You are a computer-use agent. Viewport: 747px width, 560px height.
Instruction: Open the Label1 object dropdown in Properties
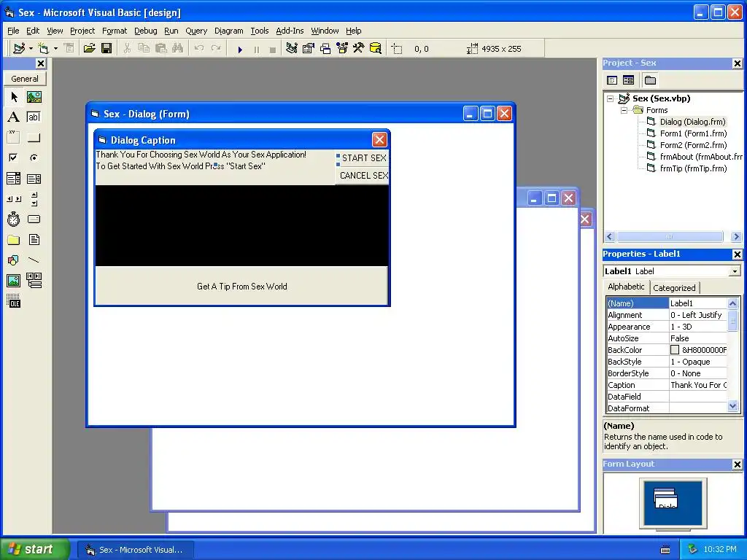click(735, 271)
